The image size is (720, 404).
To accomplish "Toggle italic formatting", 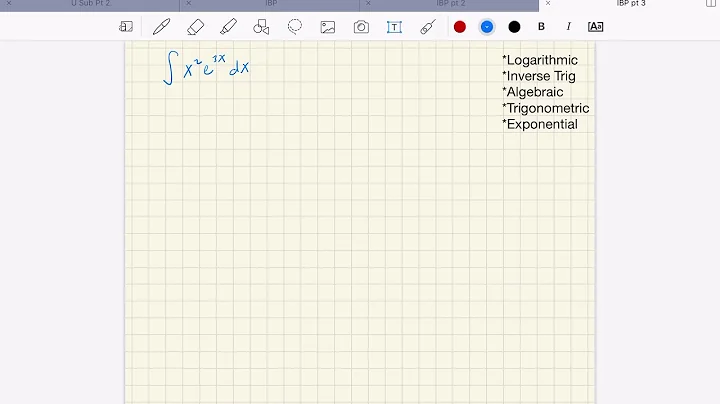I will pyautogui.click(x=568, y=27).
